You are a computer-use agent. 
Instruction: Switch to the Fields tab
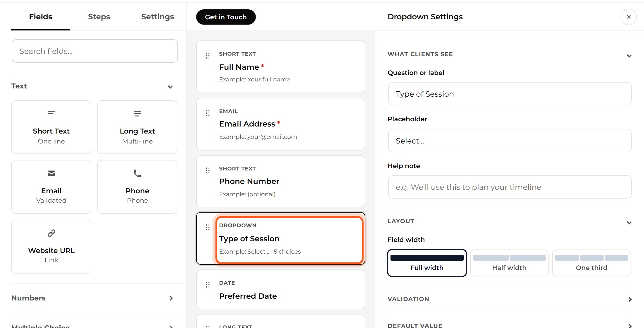click(40, 17)
